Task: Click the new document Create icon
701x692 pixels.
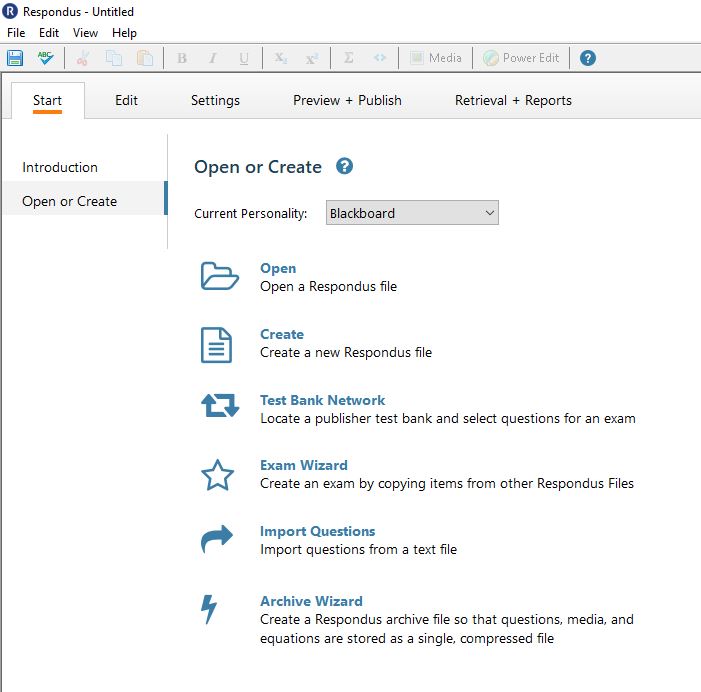Action: pos(216,345)
